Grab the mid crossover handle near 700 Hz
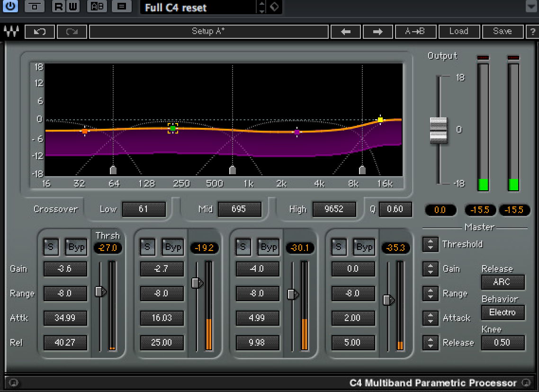The image size is (539, 392). coord(233,169)
